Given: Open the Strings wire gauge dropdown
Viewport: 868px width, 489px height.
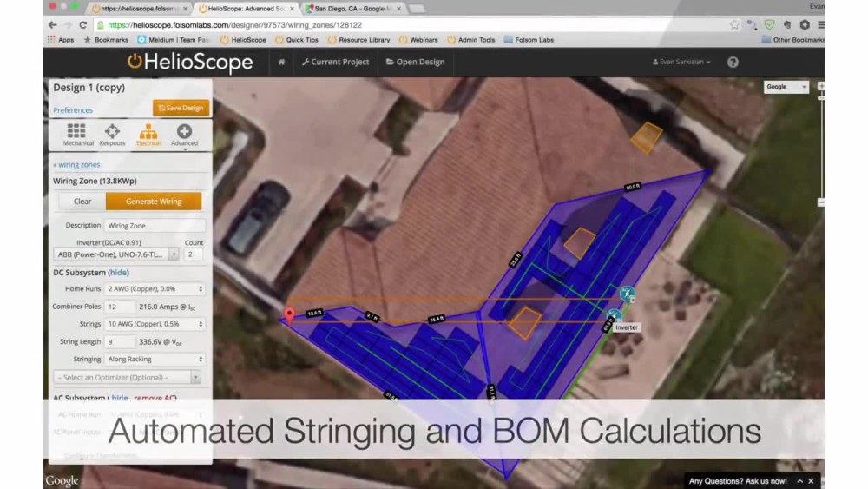Looking at the screenshot, I should pos(155,324).
